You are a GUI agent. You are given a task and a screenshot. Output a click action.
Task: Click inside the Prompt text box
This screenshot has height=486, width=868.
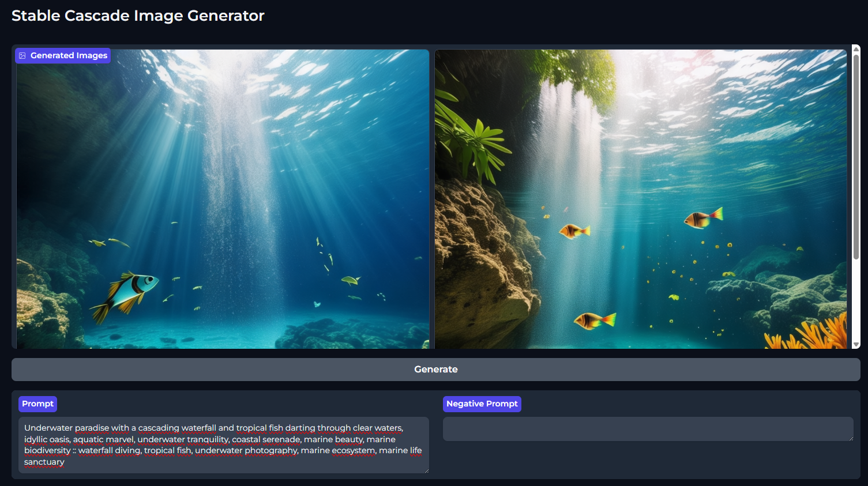(224, 444)
